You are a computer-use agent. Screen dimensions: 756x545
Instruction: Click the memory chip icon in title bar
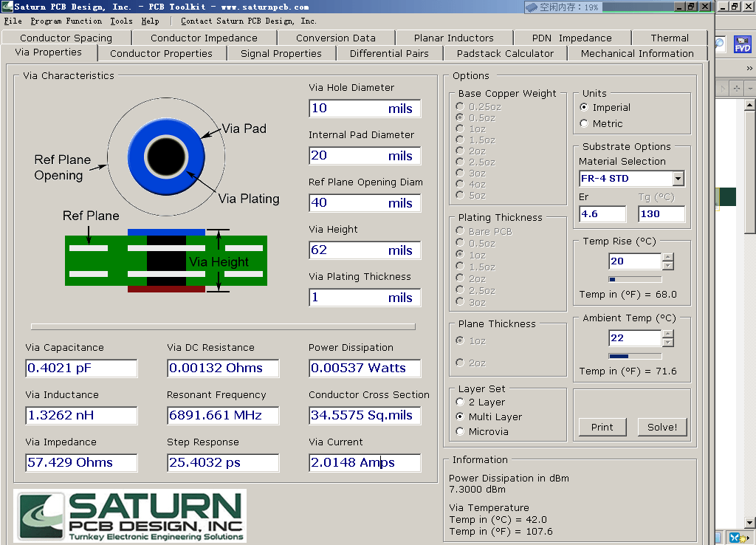coord(532,7)
